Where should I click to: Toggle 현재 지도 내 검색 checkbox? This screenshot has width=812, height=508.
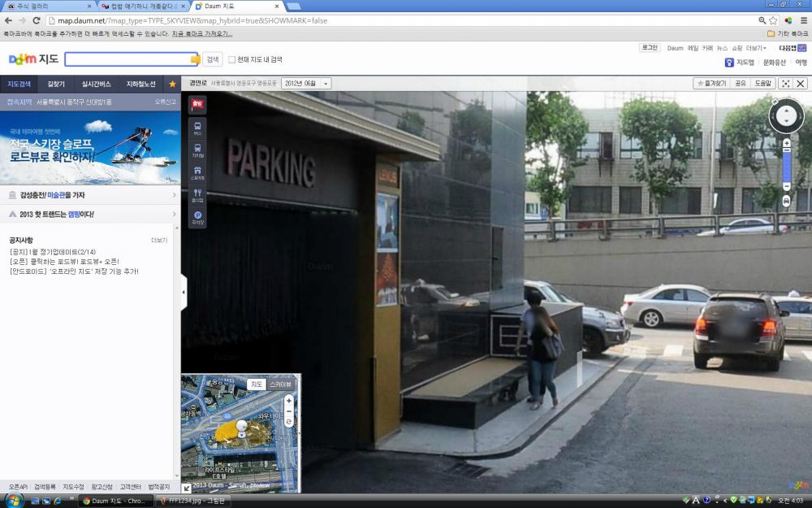232,59
